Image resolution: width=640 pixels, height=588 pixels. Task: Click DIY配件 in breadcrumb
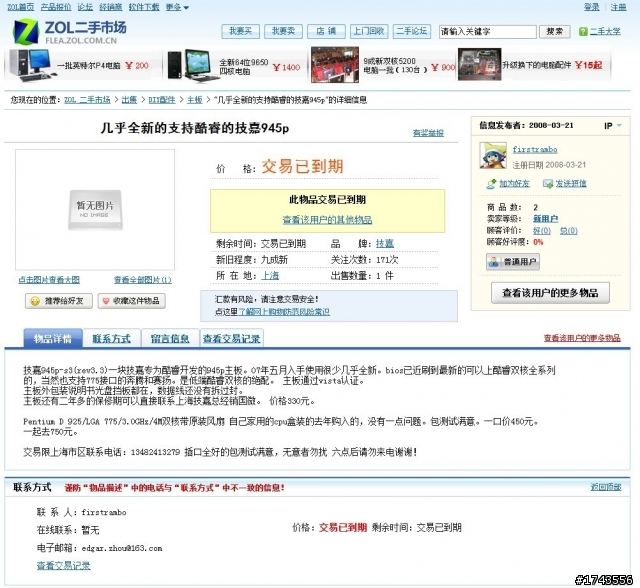click(162, 100)
